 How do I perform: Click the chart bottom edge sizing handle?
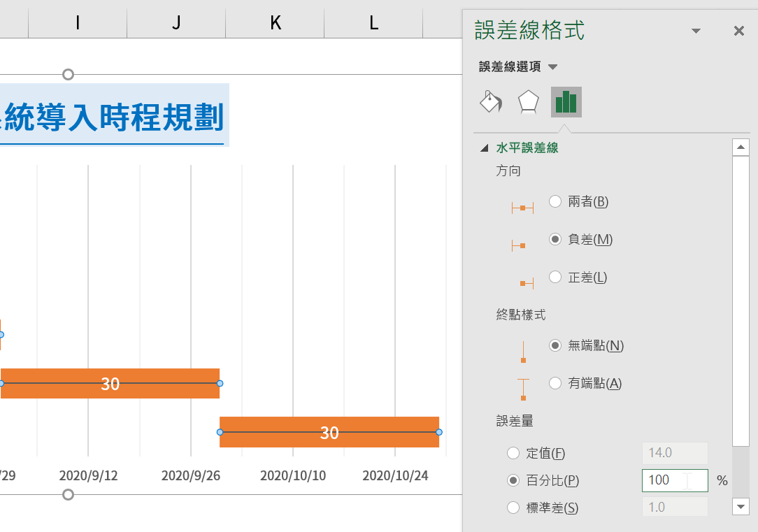tap(68, 494)
